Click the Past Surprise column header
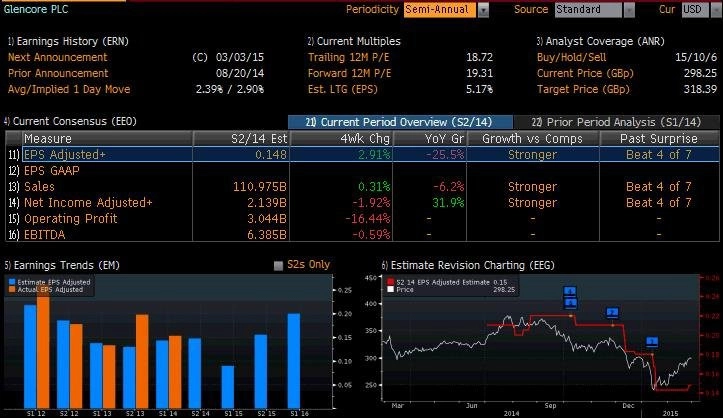This screenshot has width=723, height=418. [659, 139]
